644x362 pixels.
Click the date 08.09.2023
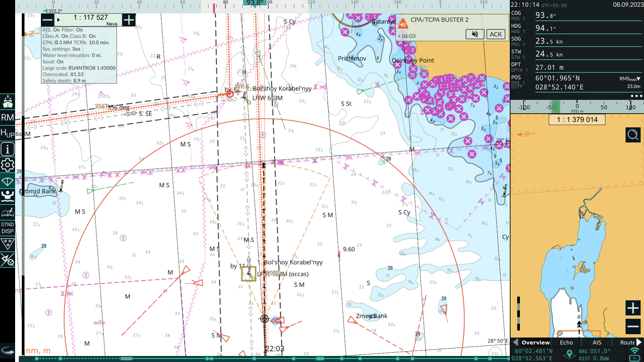point(628,5)
